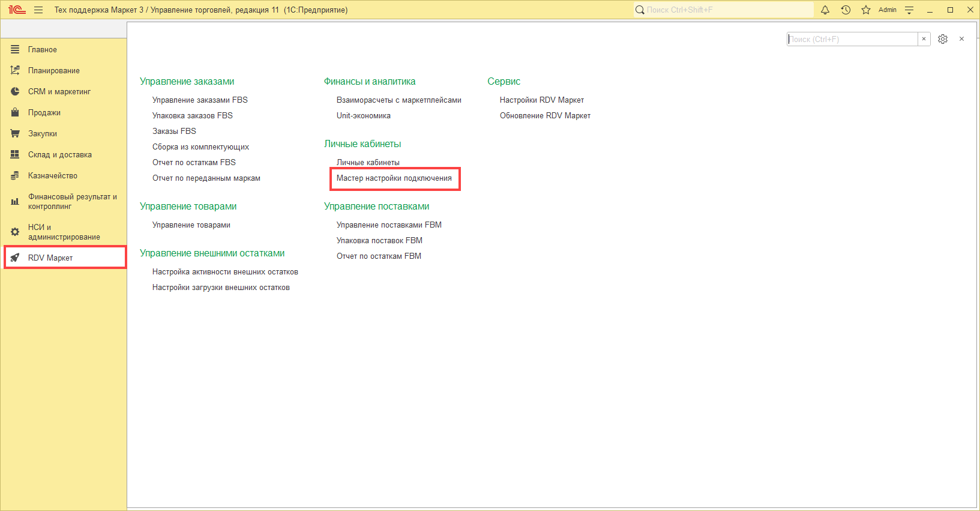This screenshot has width=980, height=511.
Task: Click the Финансовый результат chart icon
Action: pos(15,201)
